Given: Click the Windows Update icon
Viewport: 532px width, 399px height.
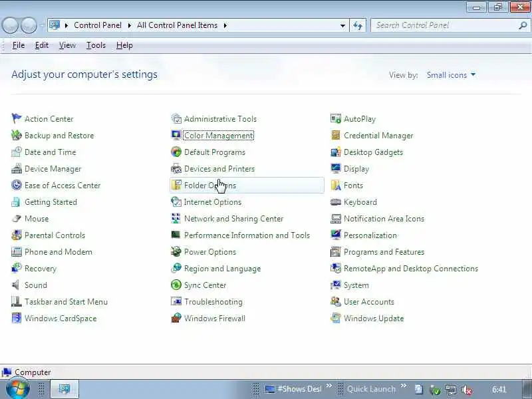Looking at the screenshot, I should [x=336, y=318].
